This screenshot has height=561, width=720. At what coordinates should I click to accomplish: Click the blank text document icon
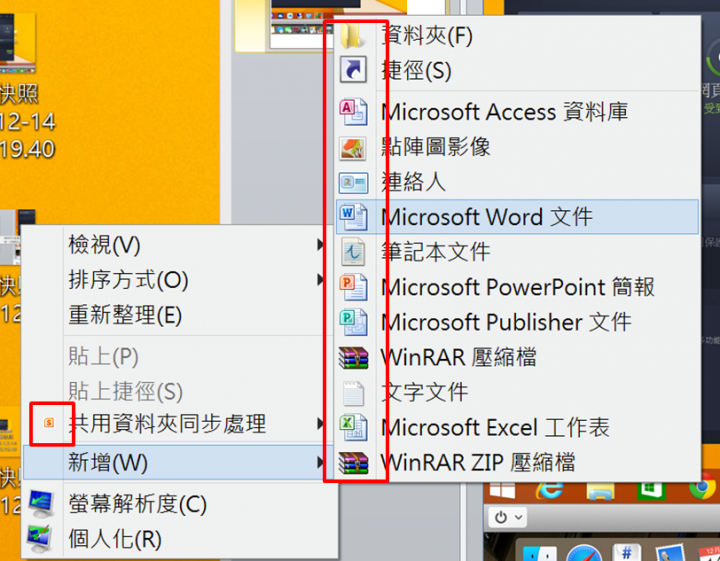[x=353, y=393]
